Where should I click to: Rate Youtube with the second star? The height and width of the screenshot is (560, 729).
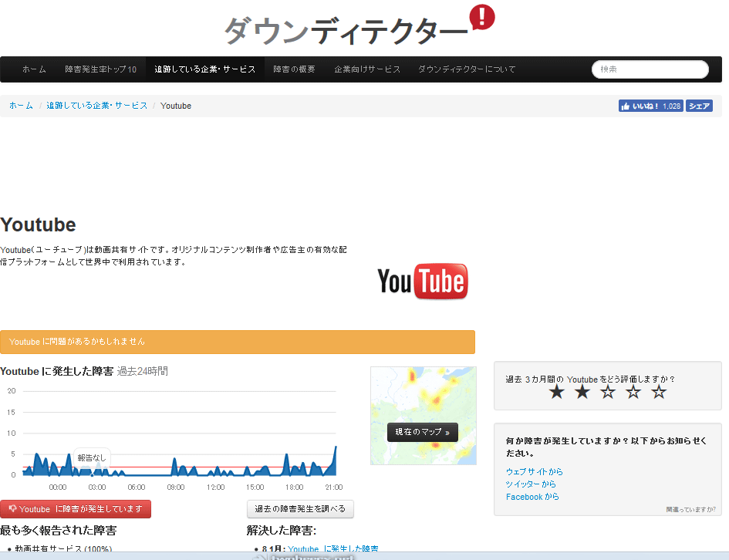pos(582,393)
